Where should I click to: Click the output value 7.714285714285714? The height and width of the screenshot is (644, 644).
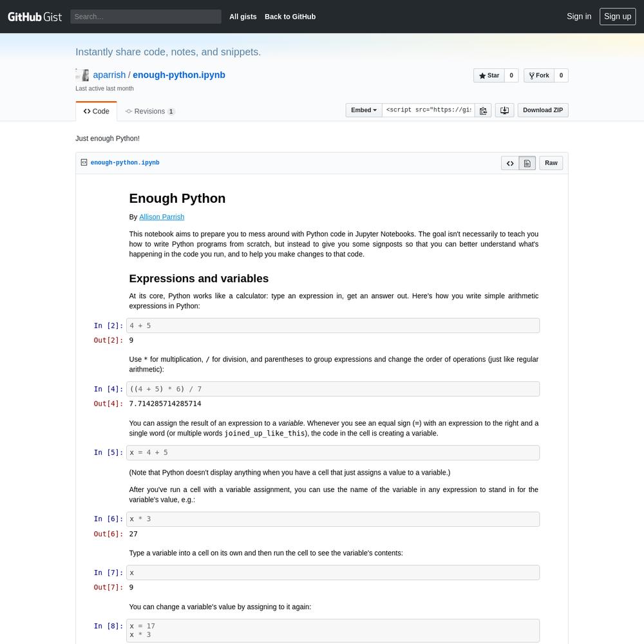tap(165, 404)
